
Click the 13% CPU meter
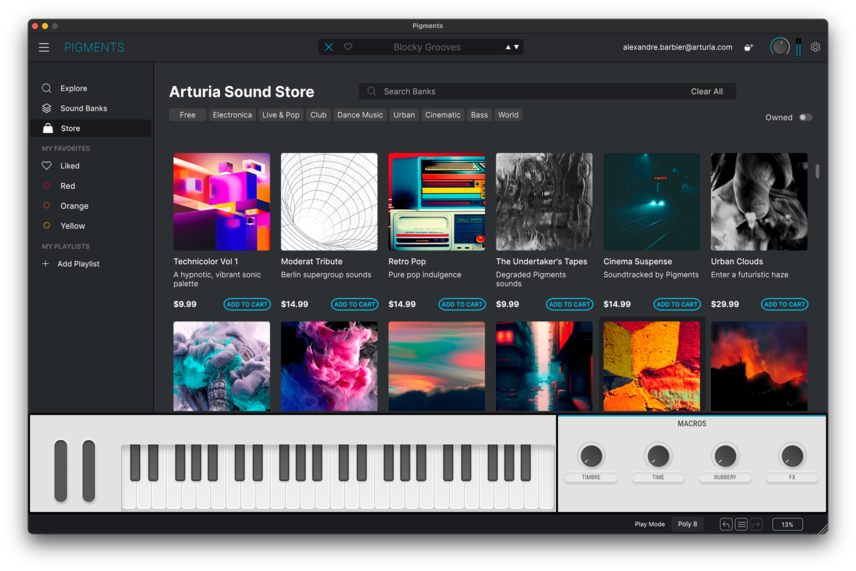click(x=787, y=525)
